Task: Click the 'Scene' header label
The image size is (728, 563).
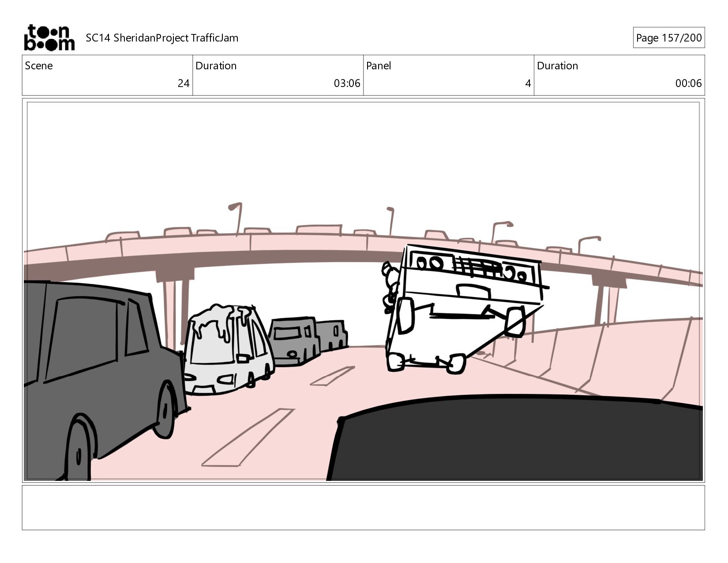Action: click(x=39, y=66)
